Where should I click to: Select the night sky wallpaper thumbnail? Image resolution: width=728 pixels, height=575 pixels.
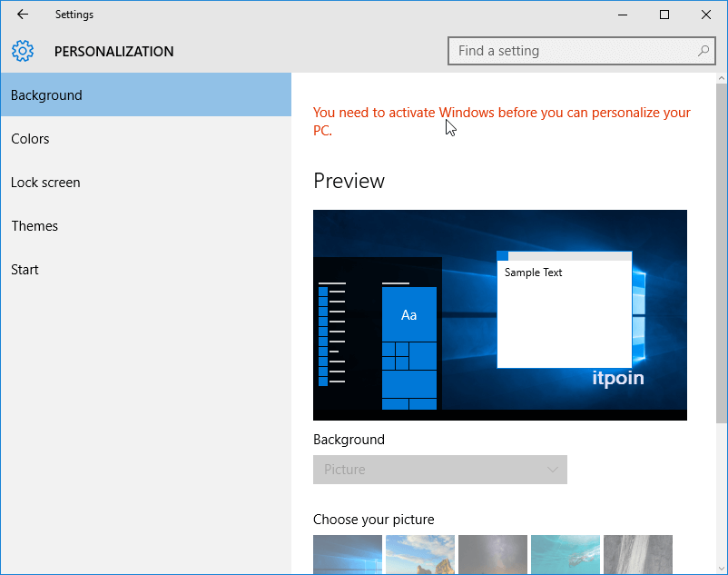pyautogui.click(x=493, y=554)
